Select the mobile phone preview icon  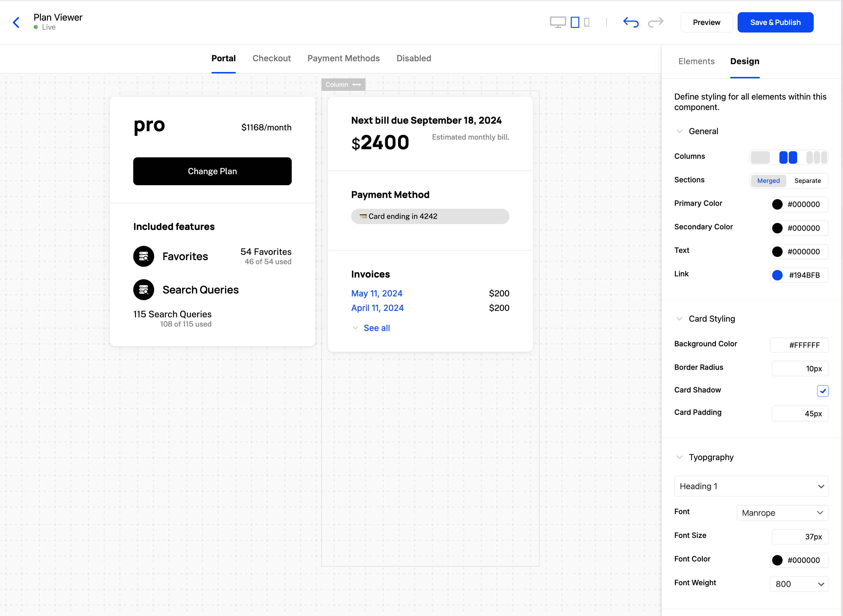(x=587, y=22)
